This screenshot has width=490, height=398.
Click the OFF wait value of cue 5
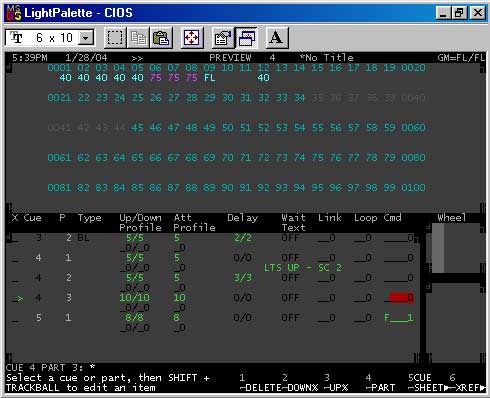pos(290,317)
